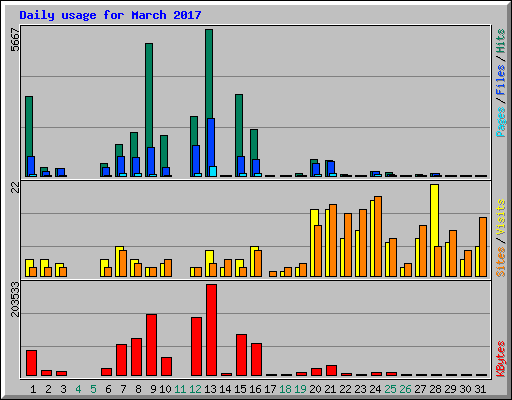Click day label 31 on the x-axis
The height and width of the screenshot is (400, 512).
click(480, 389)
